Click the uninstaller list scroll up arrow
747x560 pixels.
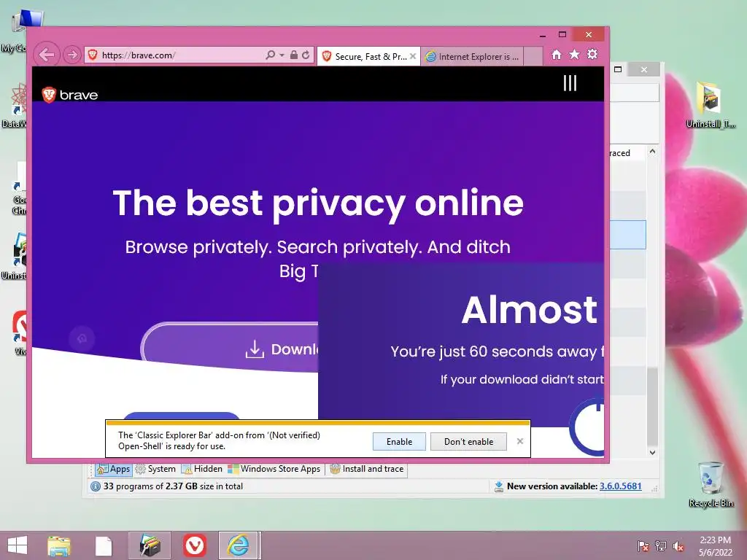tap(652, 152)
